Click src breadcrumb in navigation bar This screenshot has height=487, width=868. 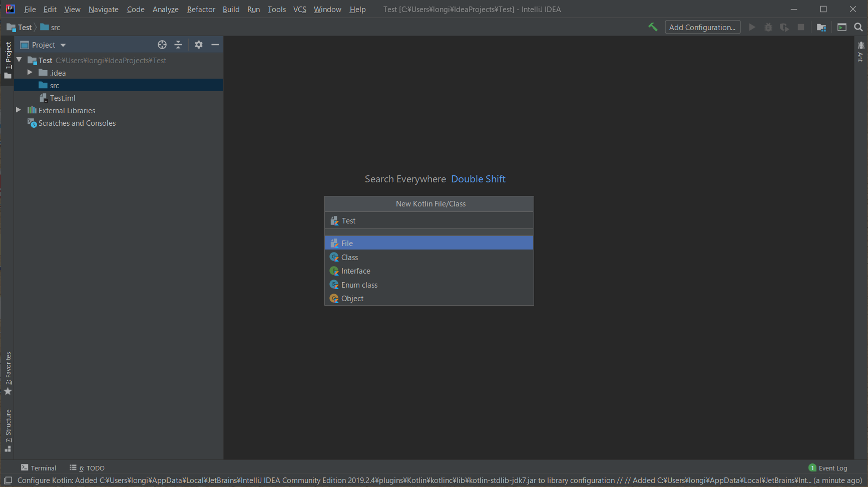click(50, 27)
